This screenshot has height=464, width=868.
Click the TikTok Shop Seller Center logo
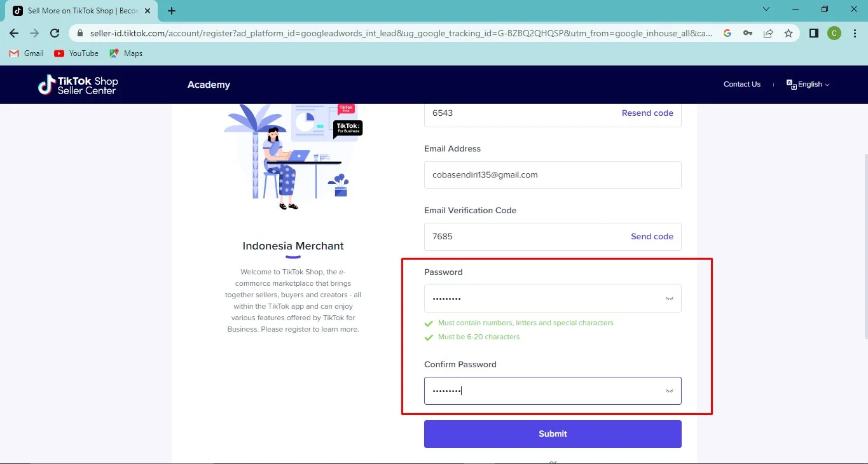[x=78, y=85]
